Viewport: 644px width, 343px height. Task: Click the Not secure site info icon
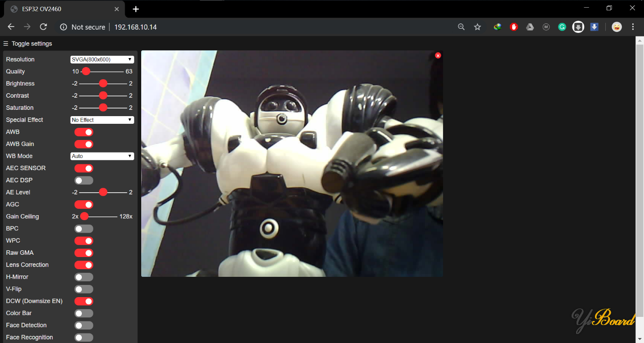pyautogui.click(x=64, y=27)
